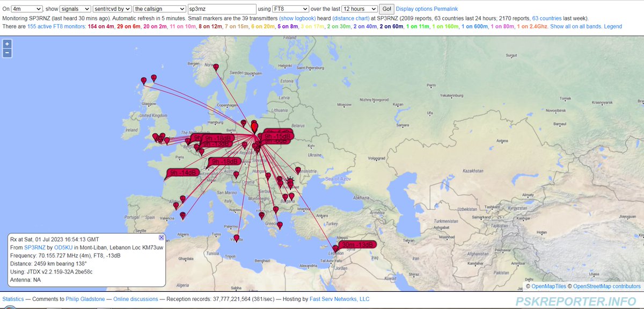The height and width of the screenshot is (309, 644).
Task: Open the '12 hours' time range dropdown
Action: (x=359, y=9)
